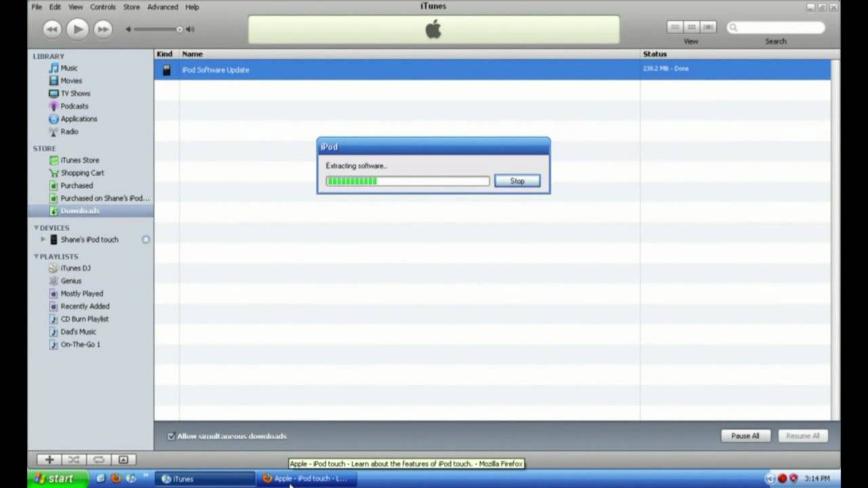Switch to Cover Flow view icon
The width and height of the screenshot is (868, 488).
(708, 27)
